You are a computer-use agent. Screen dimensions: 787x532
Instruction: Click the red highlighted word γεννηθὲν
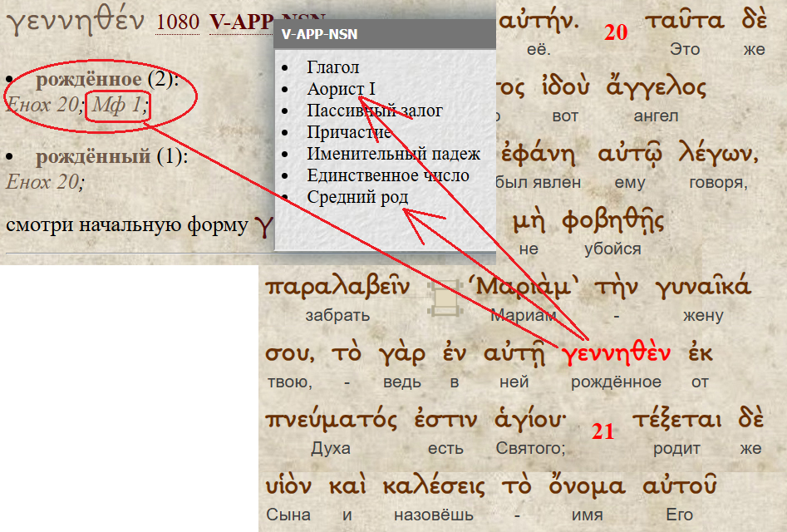coord(617,352)
